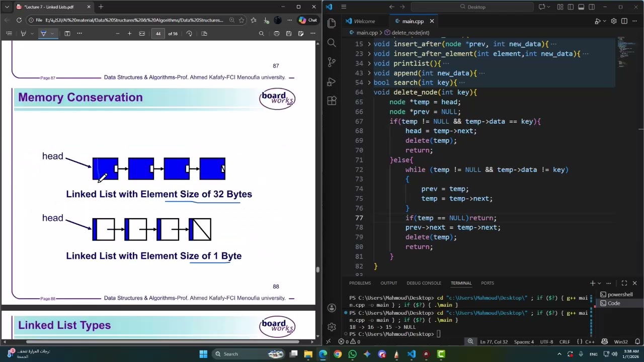Click the C++ language mode in status bar
This screenshot has width=644, height=362.
click(x=589, y=342)
